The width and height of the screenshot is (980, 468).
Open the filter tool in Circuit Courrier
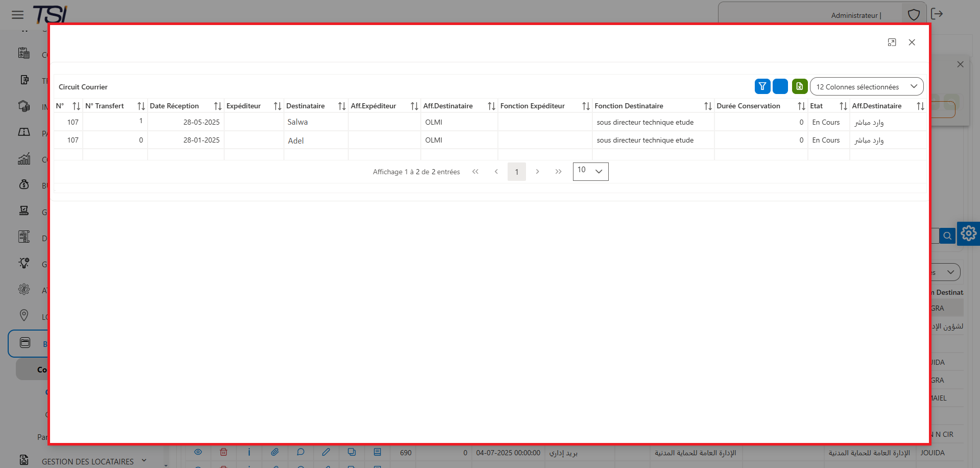(762, 86)
